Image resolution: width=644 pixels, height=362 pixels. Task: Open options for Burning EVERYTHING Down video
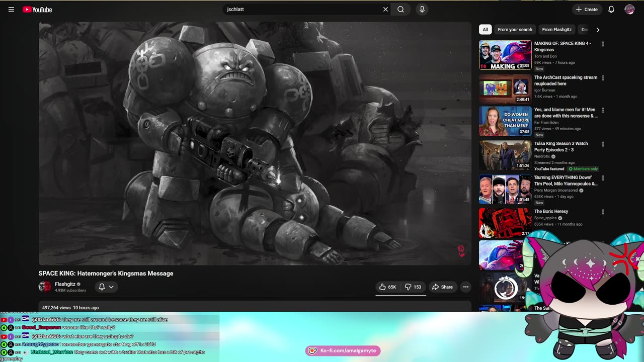click(x=603, y=178)
